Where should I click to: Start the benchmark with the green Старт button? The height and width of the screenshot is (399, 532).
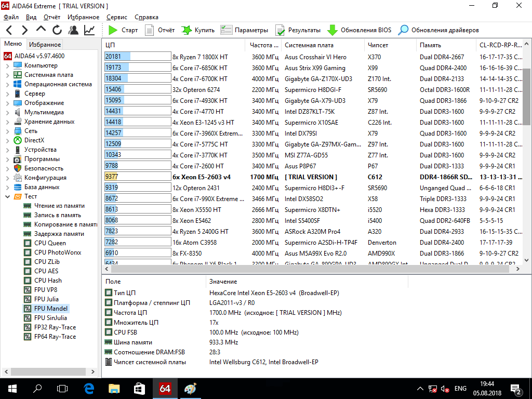point(123,30)
